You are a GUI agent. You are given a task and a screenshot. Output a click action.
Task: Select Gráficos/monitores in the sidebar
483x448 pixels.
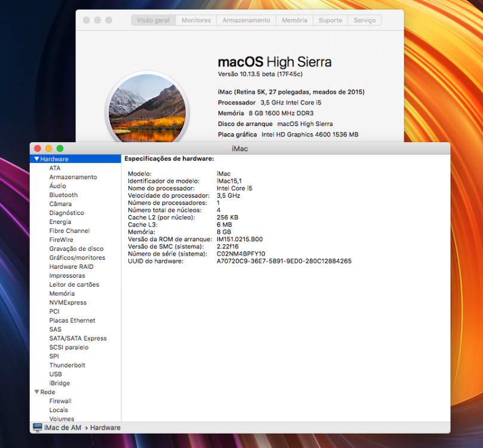[x=78, y=257]
